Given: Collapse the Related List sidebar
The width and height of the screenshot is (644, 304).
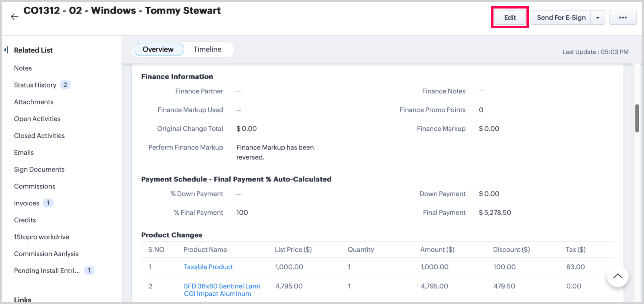Looking at the screenshot, I should pos(6,50).
